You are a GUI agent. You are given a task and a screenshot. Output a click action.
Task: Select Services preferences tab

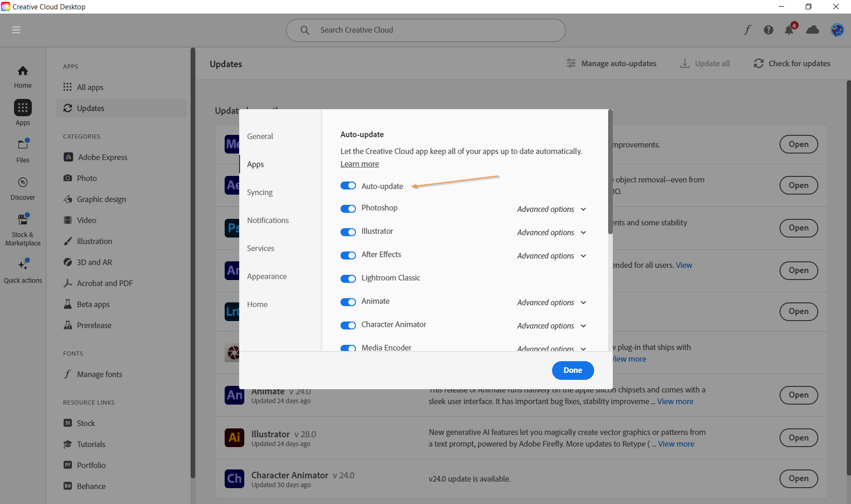click(x=261, y=248)
